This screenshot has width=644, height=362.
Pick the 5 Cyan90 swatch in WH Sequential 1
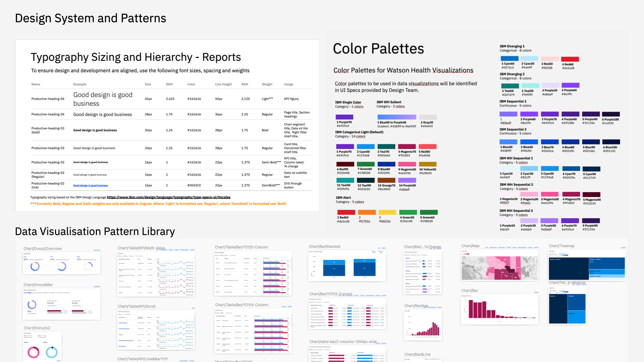(591, 169)
